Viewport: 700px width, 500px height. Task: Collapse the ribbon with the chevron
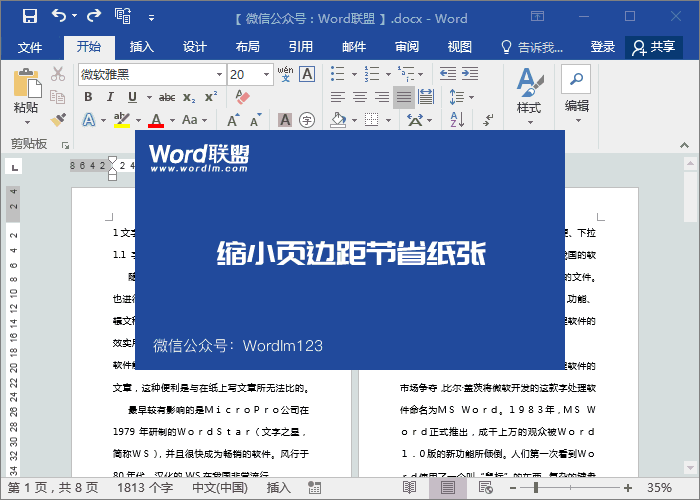click(x=684, y=145)
